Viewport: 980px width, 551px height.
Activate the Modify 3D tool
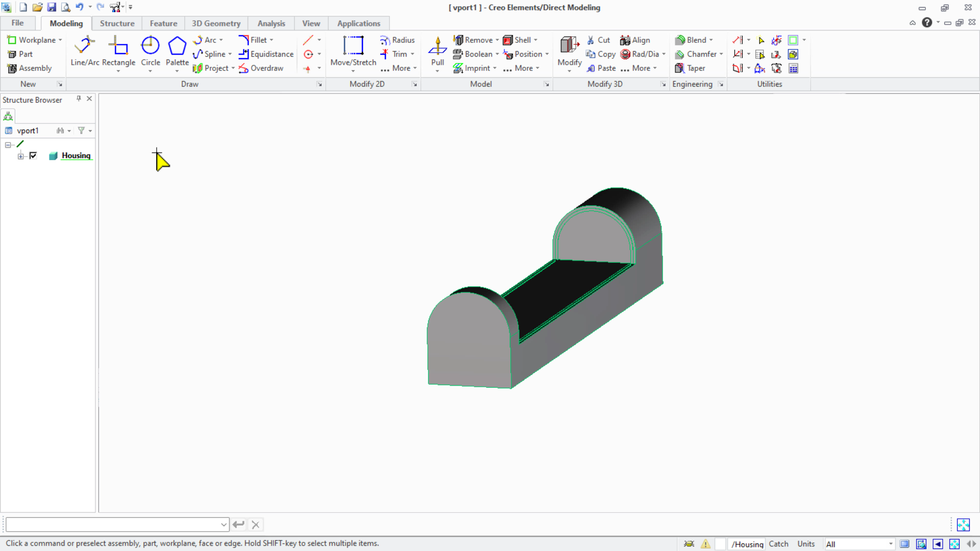point(570,51)
